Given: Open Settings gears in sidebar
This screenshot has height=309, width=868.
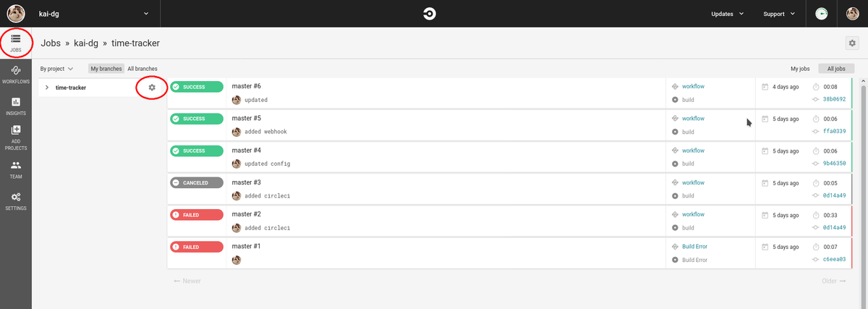Looking at the screenshot, I should click(15, 201).
